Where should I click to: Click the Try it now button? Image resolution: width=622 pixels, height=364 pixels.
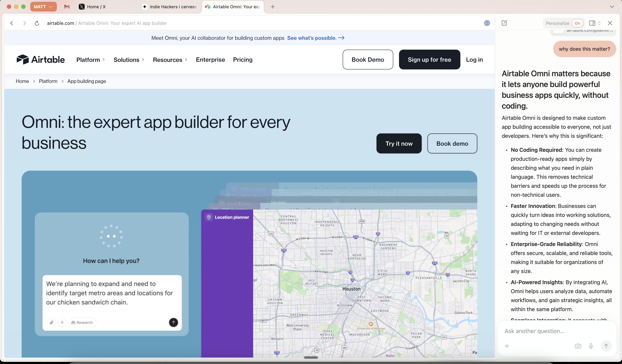click(x=399, y=143)
